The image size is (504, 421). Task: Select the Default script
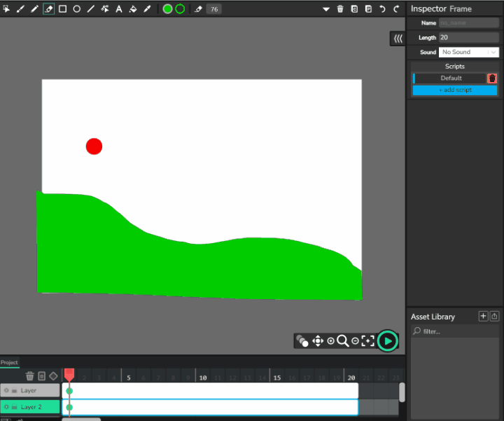tap(450, 78)
